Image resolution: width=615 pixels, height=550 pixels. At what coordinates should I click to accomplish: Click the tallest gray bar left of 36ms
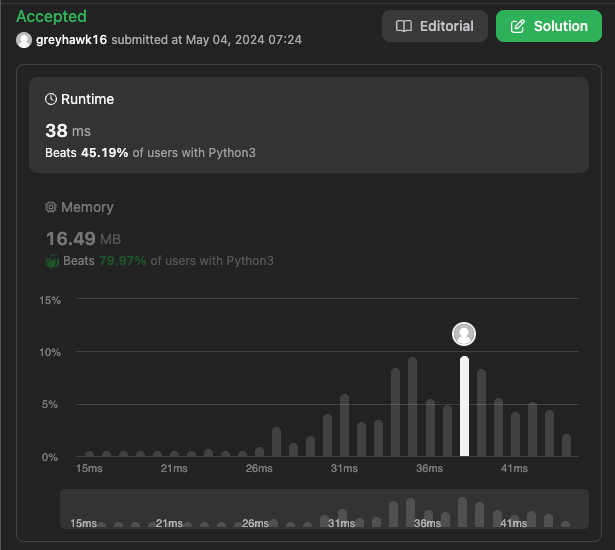tap(412, 407)
